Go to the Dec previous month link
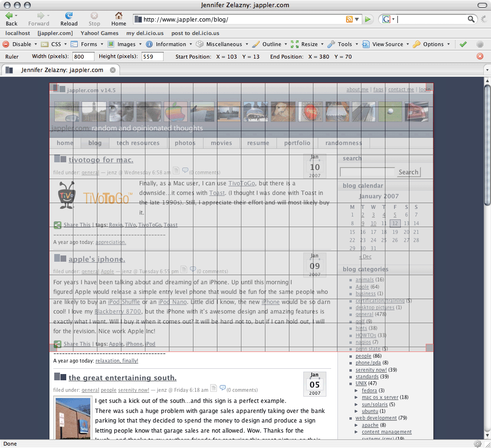Screen dimensions: 491x448 pos(365,256)
